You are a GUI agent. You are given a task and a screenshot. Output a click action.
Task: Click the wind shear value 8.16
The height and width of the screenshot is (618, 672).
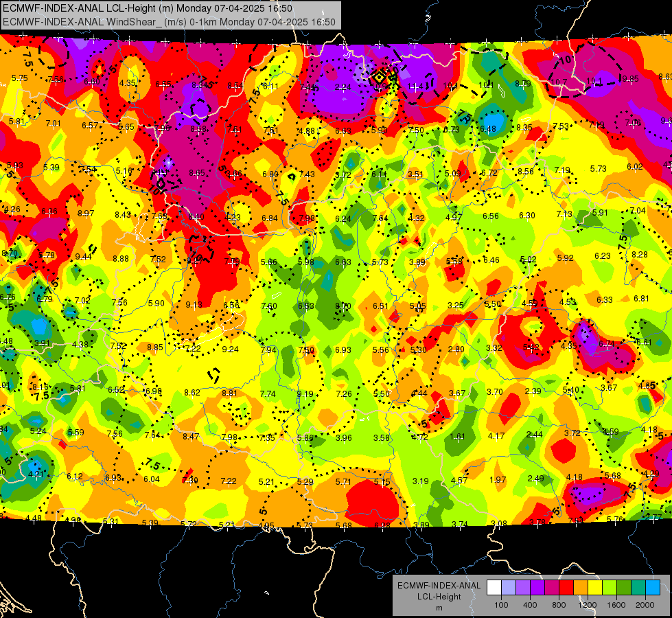pos(40,387)
